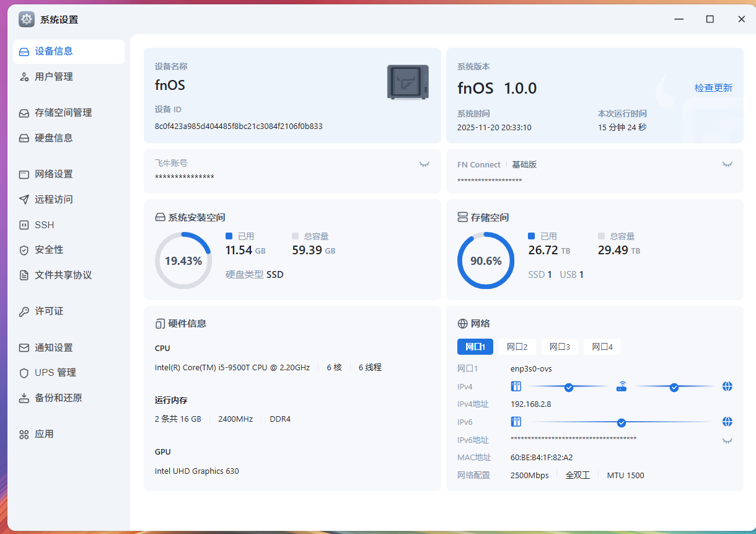756x534 pixels.
Task: Click the NAS device thumbnail image
Action: tap(407, 82)
